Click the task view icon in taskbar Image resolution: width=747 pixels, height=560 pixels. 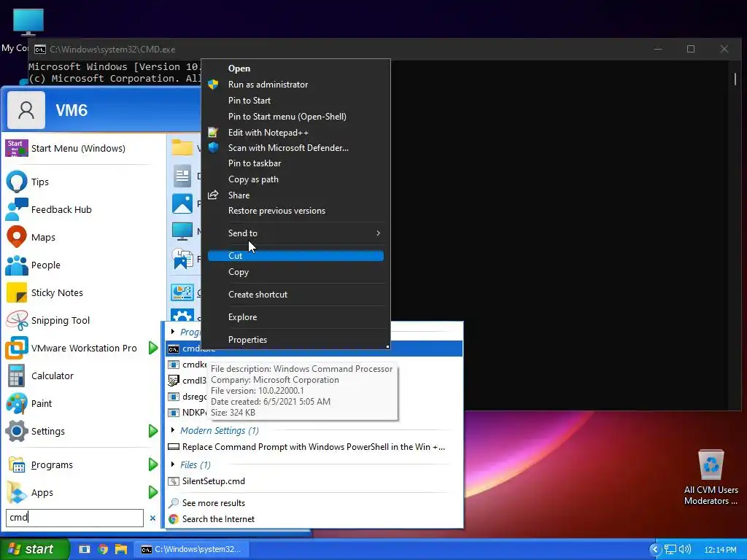(x=85, y=549)
